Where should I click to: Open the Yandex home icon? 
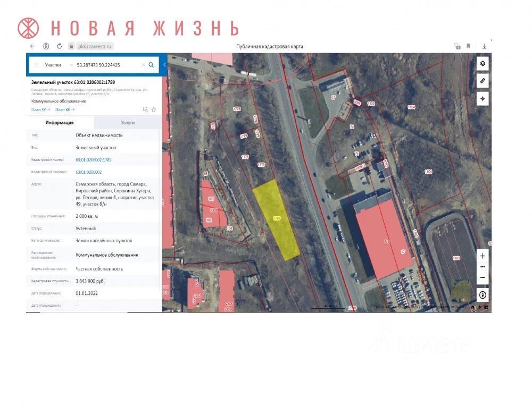click(46, 46)
